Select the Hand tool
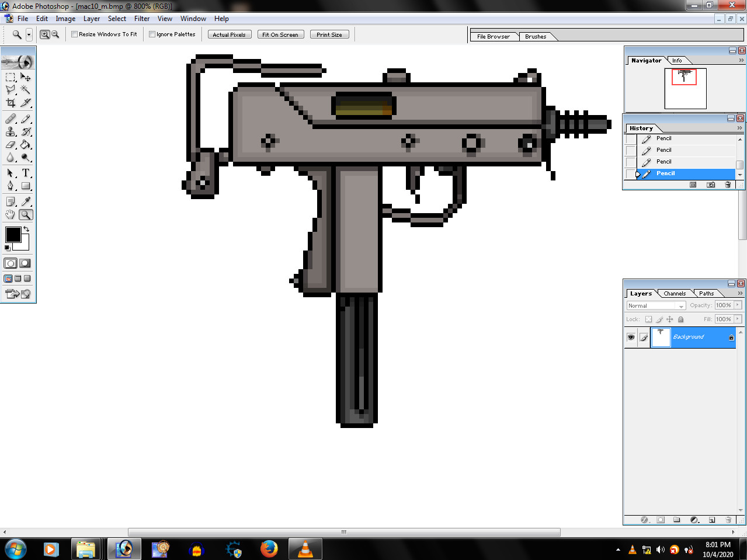 pyautogui.click(x=11, y=215)
